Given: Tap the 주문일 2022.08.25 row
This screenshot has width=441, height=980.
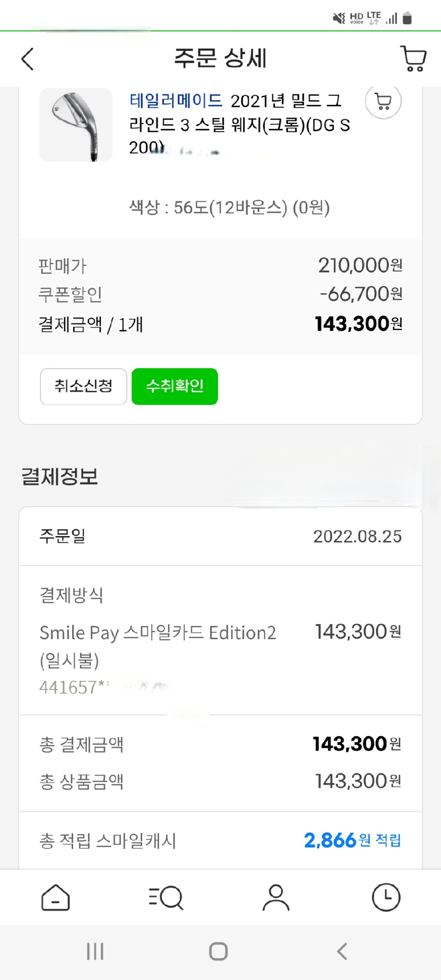Looking at the screenshot, I should pyautogui.click(x=220, y=537).
